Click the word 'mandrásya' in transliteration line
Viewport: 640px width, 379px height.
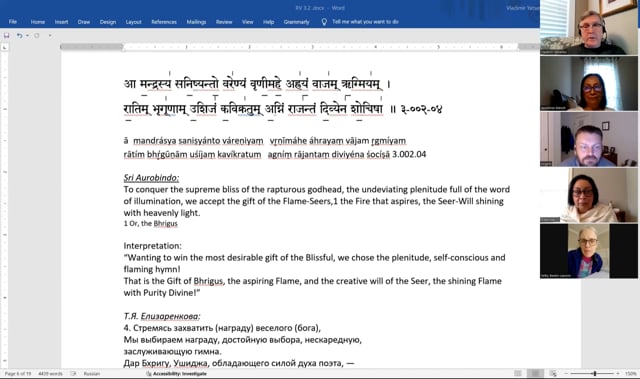(155, 141)
